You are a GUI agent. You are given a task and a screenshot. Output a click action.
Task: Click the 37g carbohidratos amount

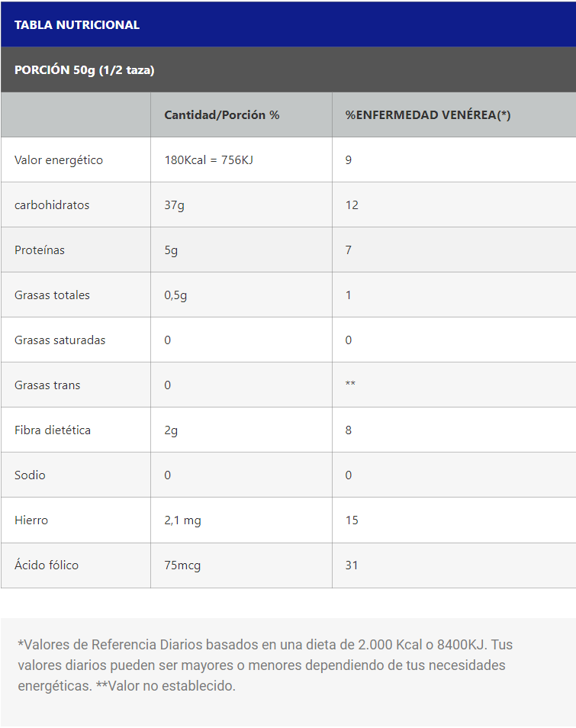[x=174, y=205]
